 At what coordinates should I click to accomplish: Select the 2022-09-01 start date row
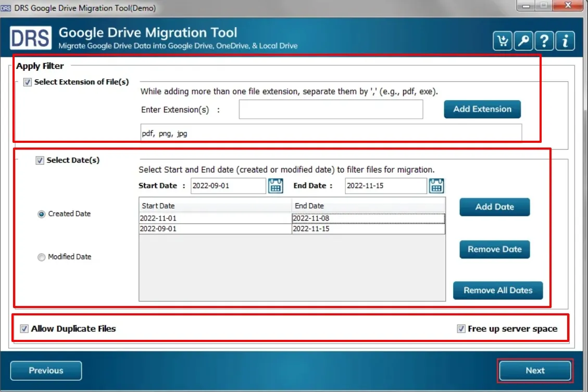(215, 229)
